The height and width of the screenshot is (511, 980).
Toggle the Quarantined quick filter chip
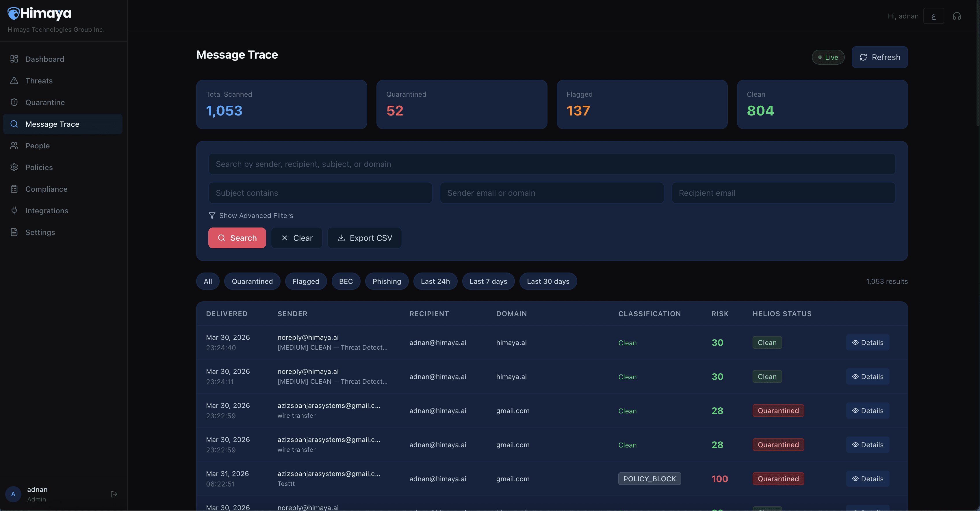coord(252,281)
